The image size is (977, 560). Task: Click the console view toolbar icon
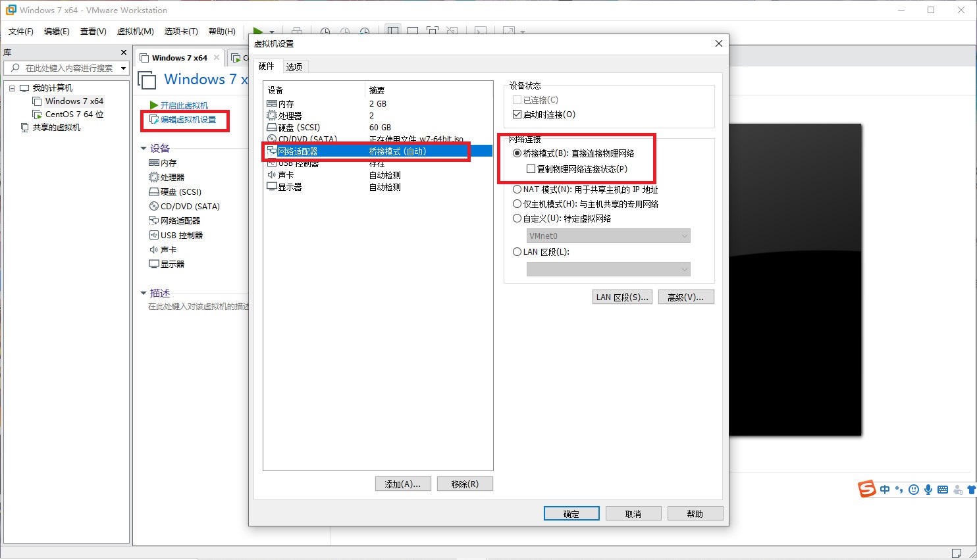click(481, 31)
